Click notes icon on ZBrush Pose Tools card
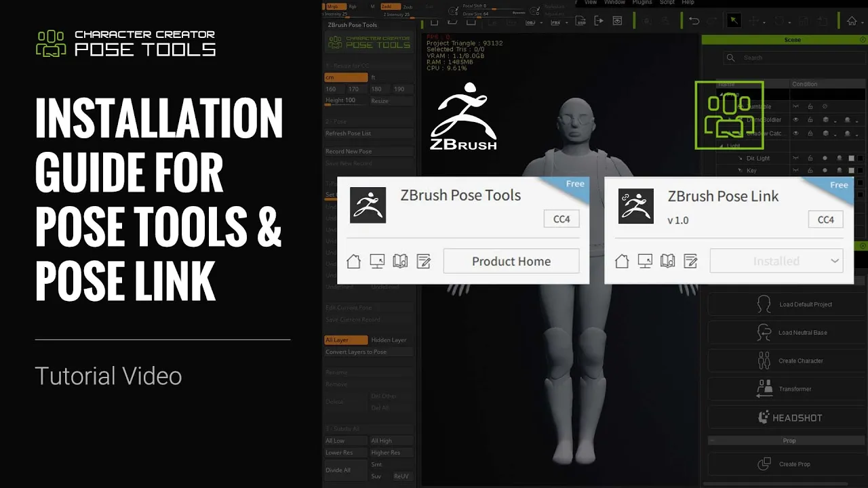 coord(424,261)
